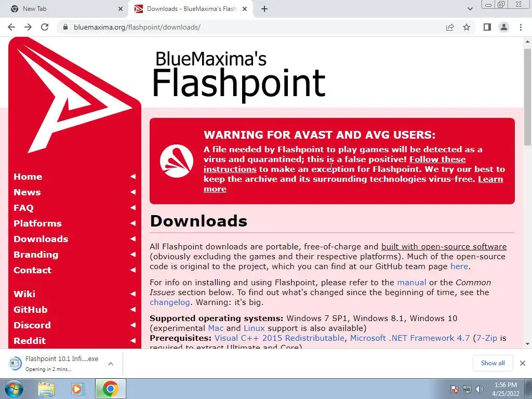The height and width of the screenshot is (399, 532).
Task: Open the FAQ sidebar menu item
Action: click(24, 208)
